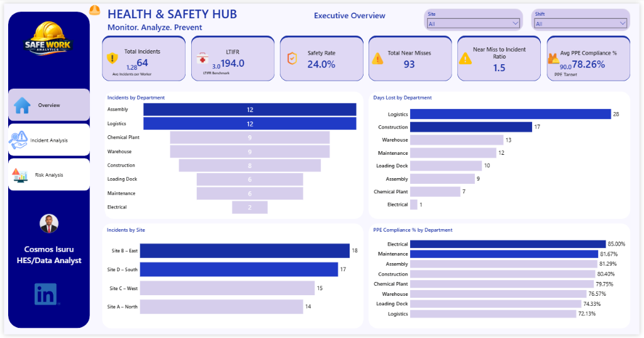The image size is (644, 338).
Task: Click the Incident Analysis magnifier icon
Action: tap(18, 140)
